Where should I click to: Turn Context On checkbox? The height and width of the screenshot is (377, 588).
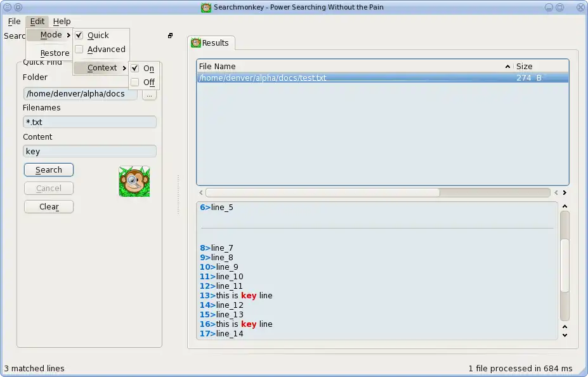[135, 69]
